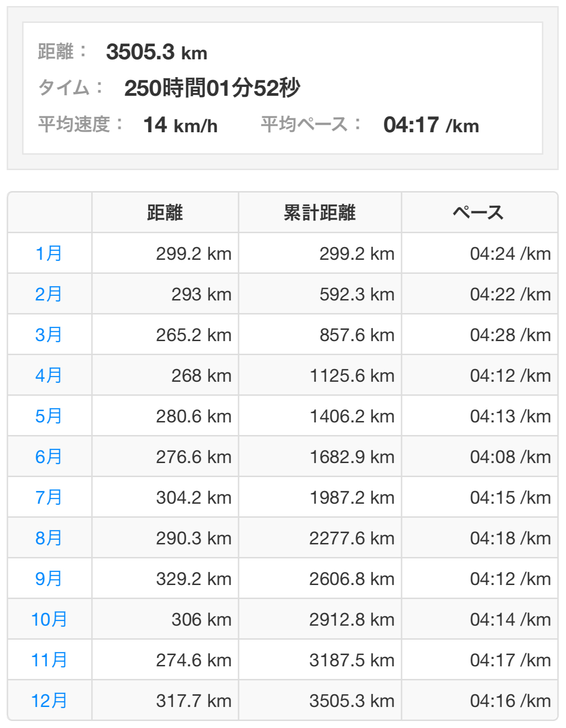Screen dimensions: 566x728
Task: Open the 8月 month link
Action: point(49,538)
